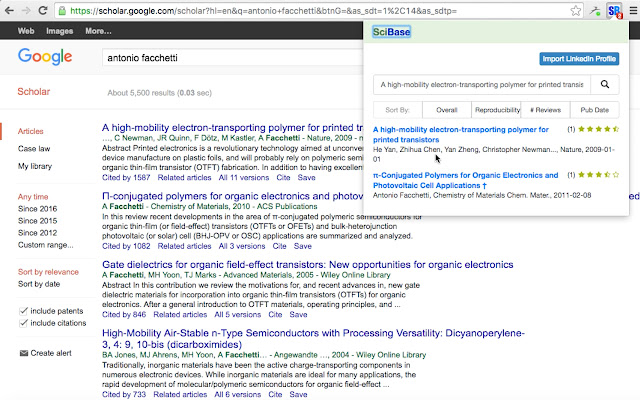This screenshot has height=400, width=640.
Task: Toggle the include patents checkbox
Action: (x=24, y=311)
